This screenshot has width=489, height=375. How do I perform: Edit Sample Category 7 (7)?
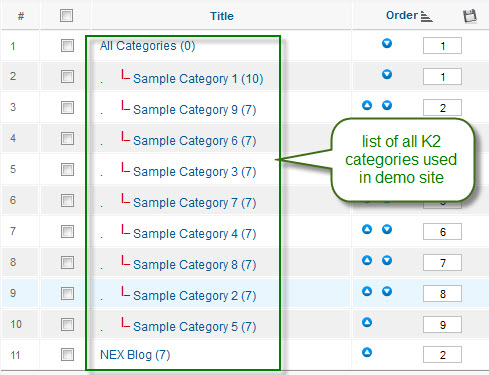(x=194, y=203)
